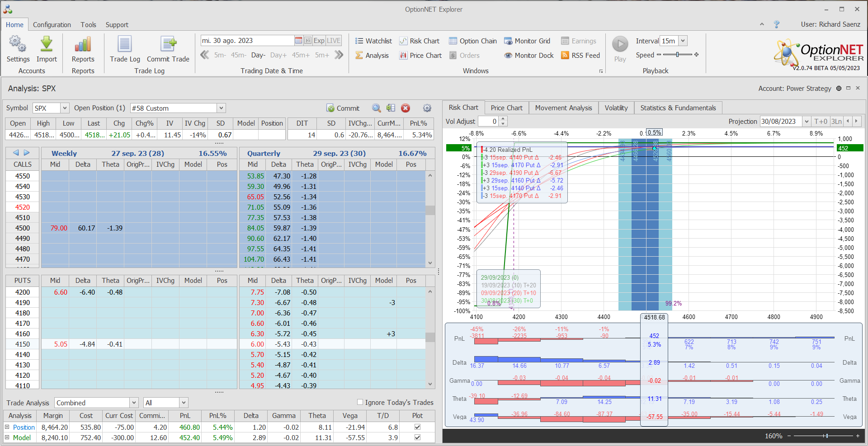Open the Configuration ribbon tab

52,25
